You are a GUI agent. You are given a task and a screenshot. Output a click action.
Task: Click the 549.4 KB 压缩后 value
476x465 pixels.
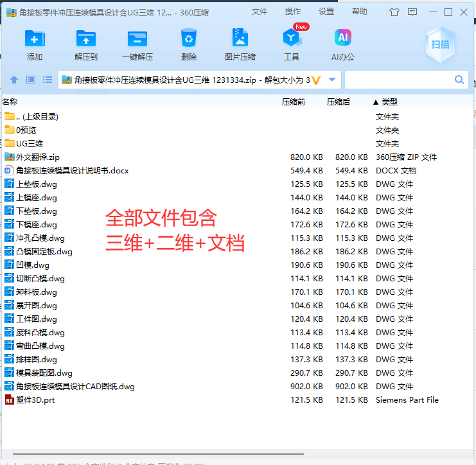coord(351,171)
